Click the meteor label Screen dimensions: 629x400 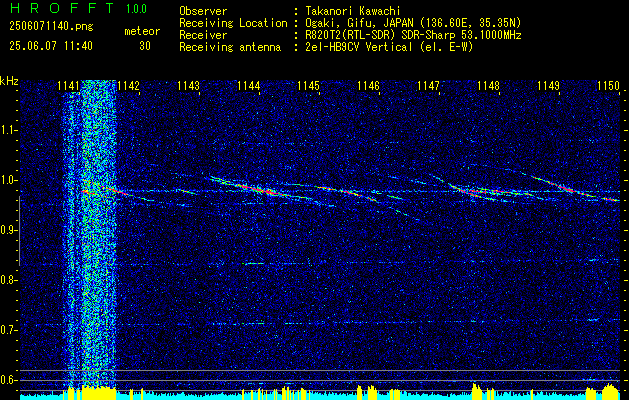(142, 31)
